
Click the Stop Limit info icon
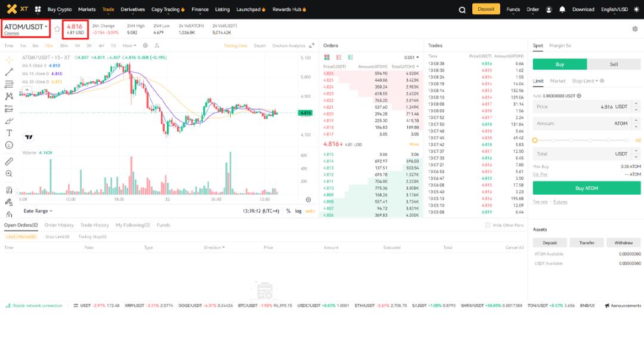(602, 81)
